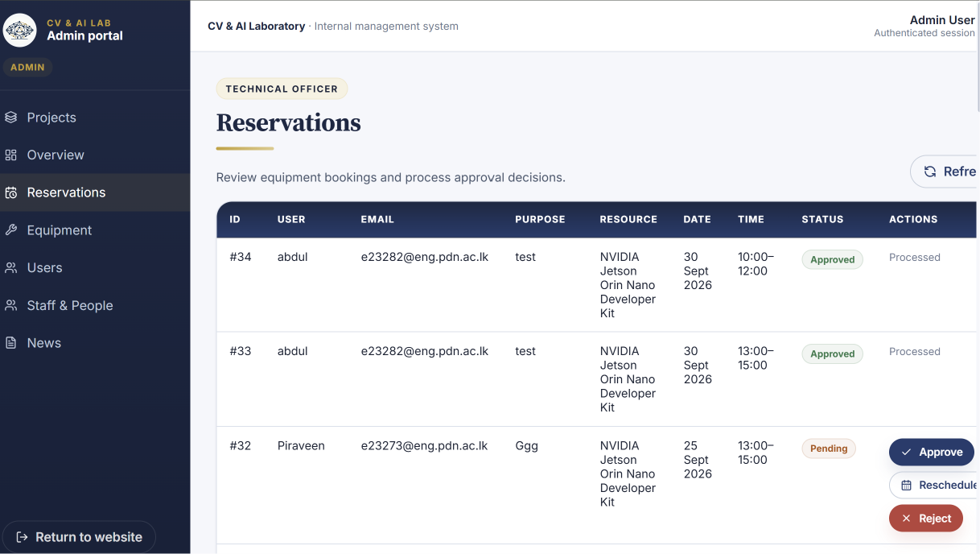Click the 10:00–12:00 time cell
Viewport: 980px width, 554px height.
coord(756,264)
